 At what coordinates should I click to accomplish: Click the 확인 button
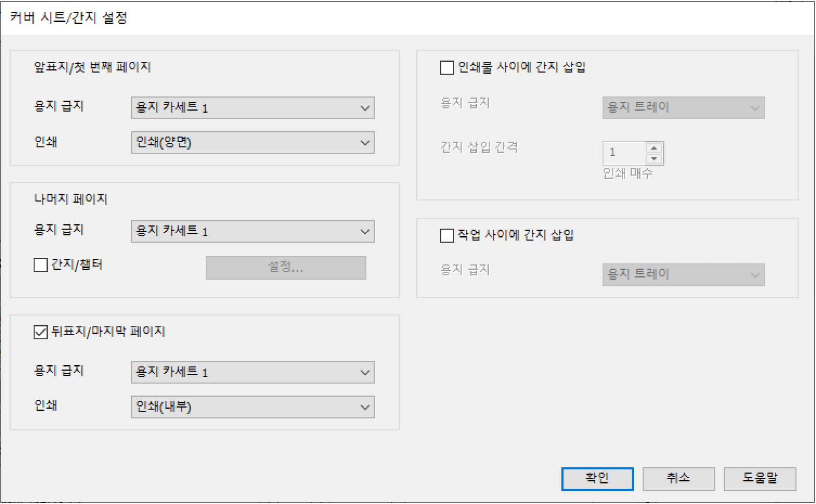pyautogui.click(x=597, y=478)
